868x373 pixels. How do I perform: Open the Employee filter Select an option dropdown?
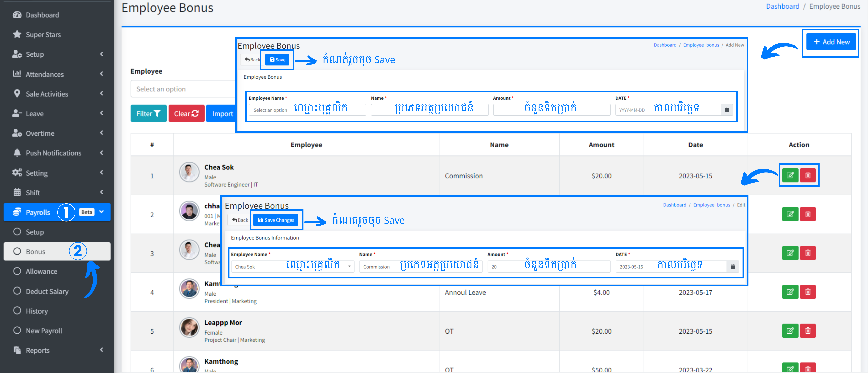click(x=183, y=89)
